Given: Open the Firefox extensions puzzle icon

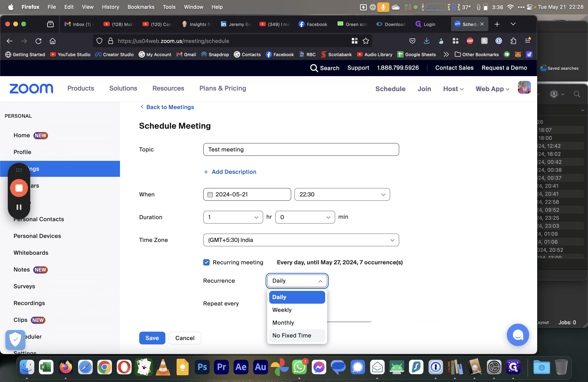Looking at the screenshot, I should (513, 41).
